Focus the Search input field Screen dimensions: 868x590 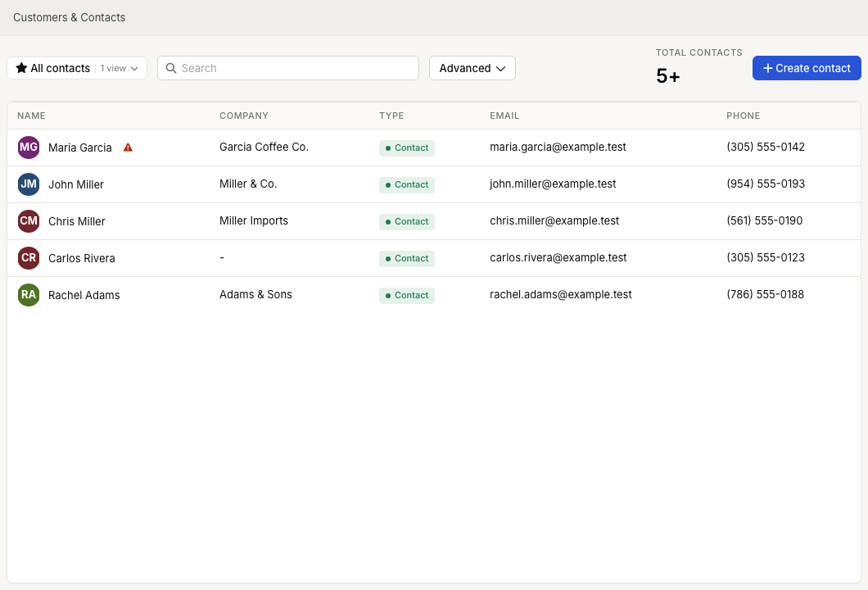(x=288, y=68)
